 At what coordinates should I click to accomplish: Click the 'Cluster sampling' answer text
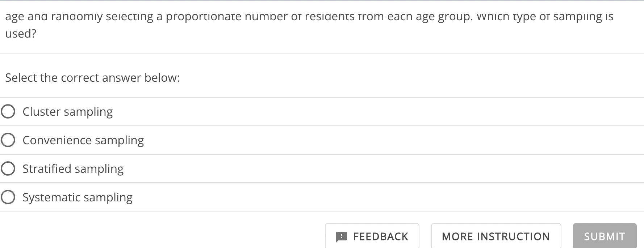pyautogui.click(x=68, y=112)
